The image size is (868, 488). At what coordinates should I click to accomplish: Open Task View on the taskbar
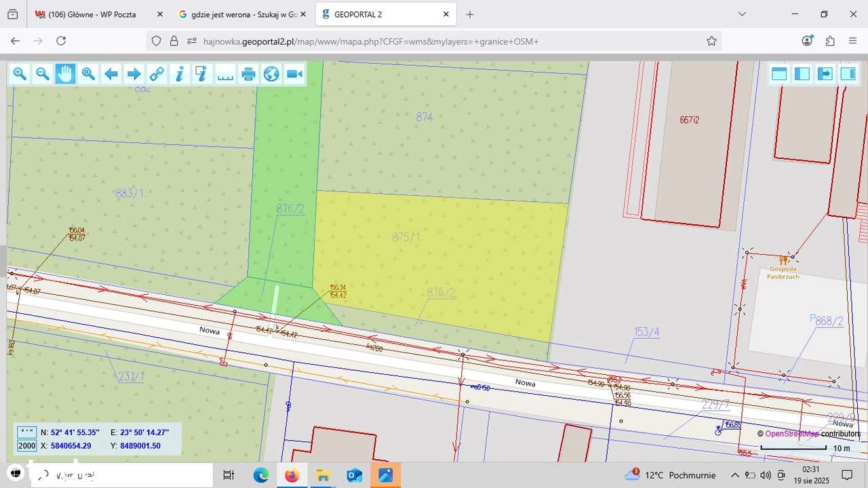click(229, 475)
